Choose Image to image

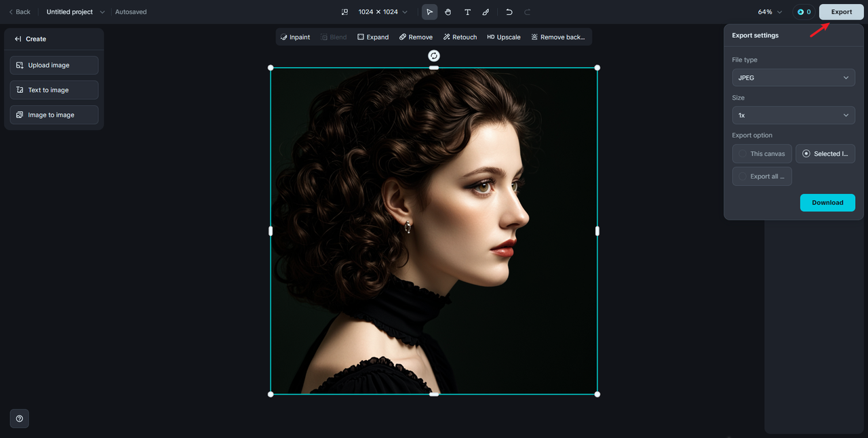(x=54, y=115)
